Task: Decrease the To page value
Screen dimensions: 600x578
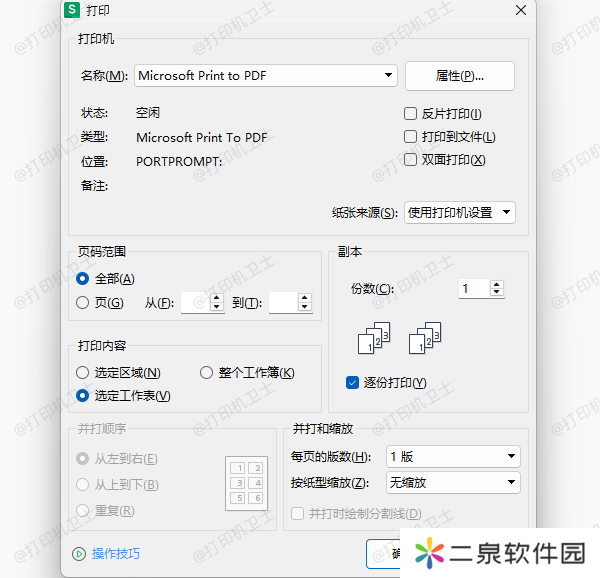Action: click(305, 307)
